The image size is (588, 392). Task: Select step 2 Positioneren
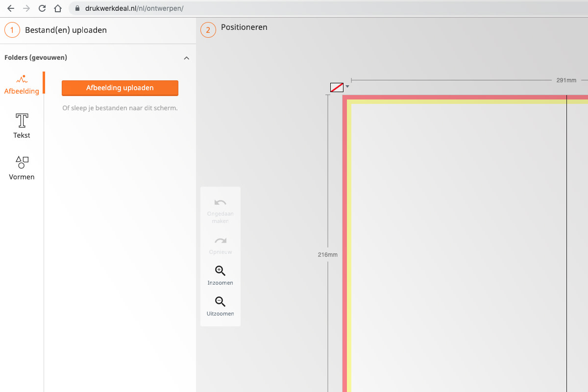[234, 29]
